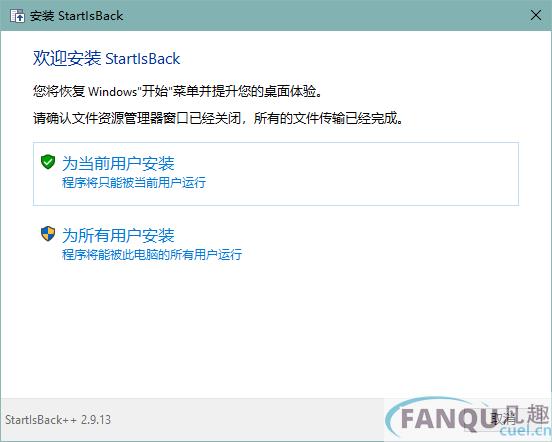The width and height of the screenshot is (552, 442).
Task: Click subtitle 程序将只能被当前用户运行
Action: point(134,183)
